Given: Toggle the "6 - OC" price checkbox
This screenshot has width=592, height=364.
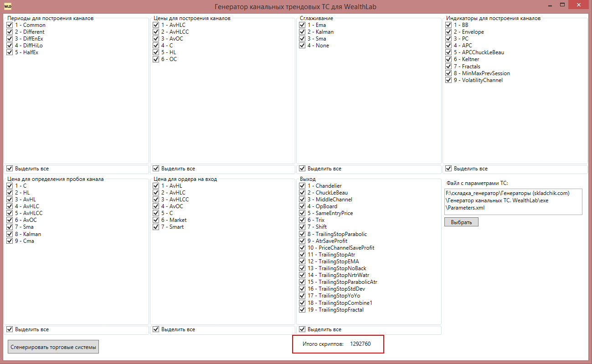Looking at the screenshot, I should [x=156, y=59].
